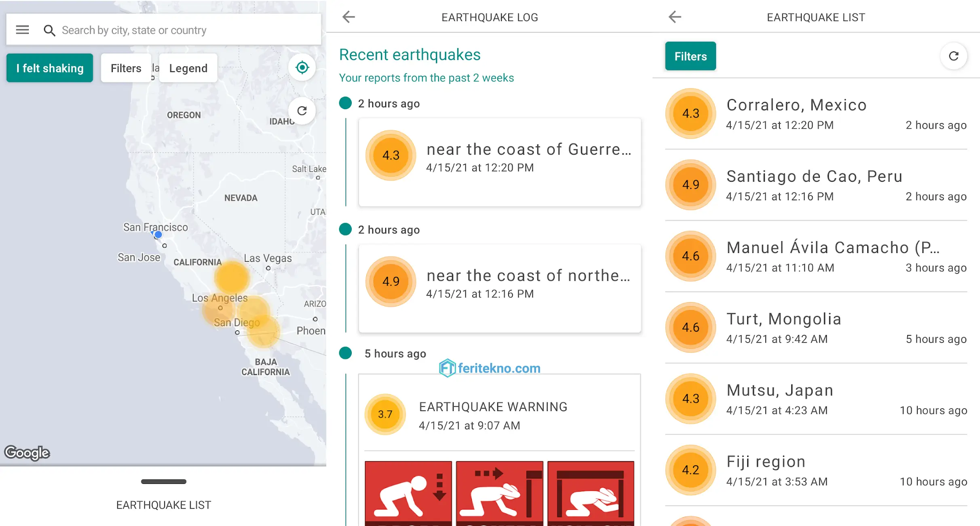Click the second 2 hours ago timeline dot
This screenshot has height=526, width=980.
(345, 229)
